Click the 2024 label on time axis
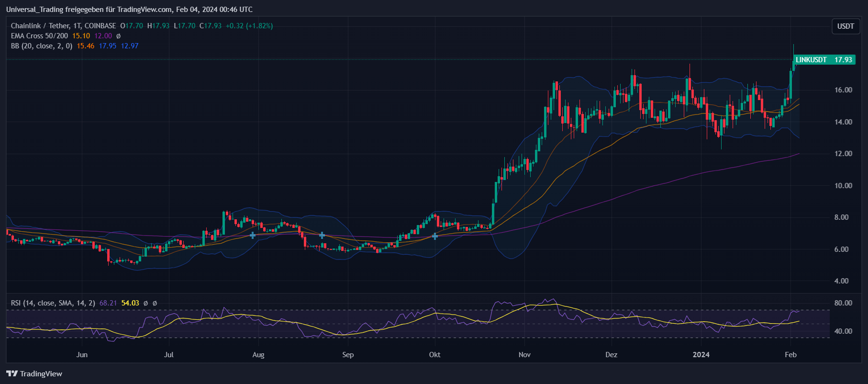Image resolution: width=868 pixels, height=384 pixels. click(x=701, y=355)
